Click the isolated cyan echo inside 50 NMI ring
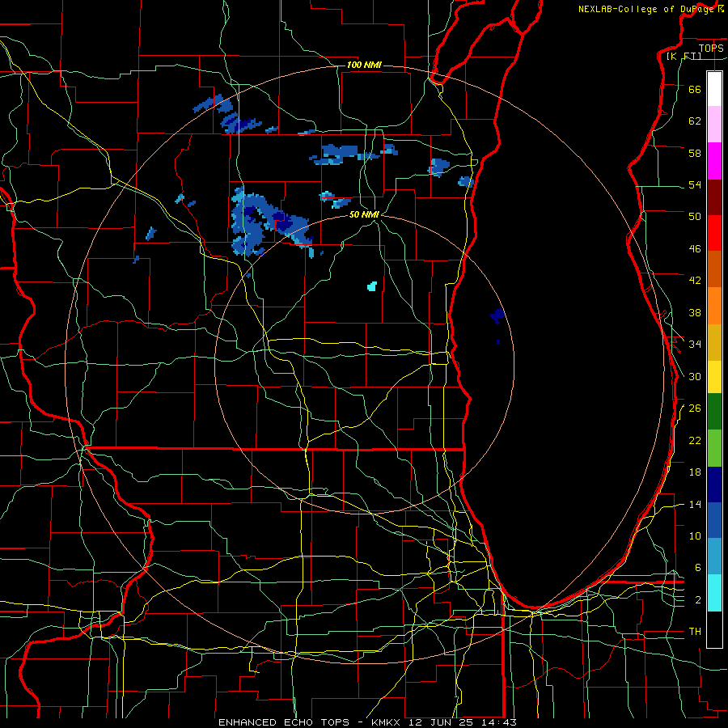This screenshot has width=728, height=728. (x=372, y=286)
